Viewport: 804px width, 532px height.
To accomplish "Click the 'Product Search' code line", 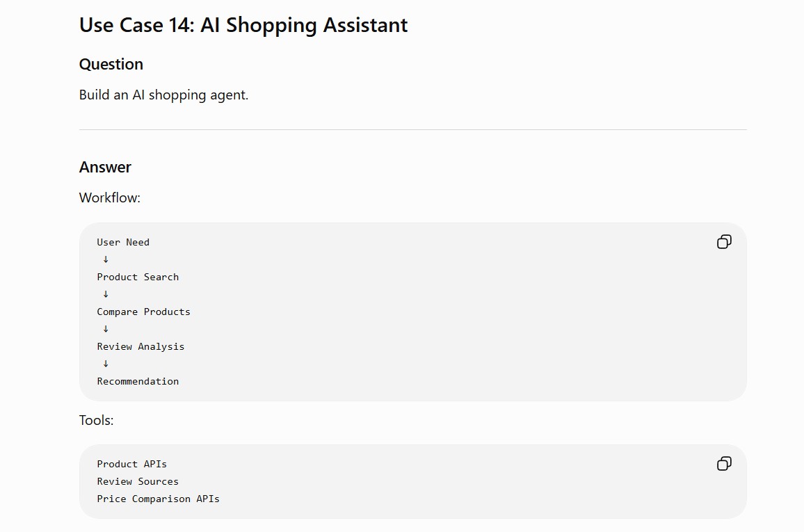I will [x=138, y=277].
